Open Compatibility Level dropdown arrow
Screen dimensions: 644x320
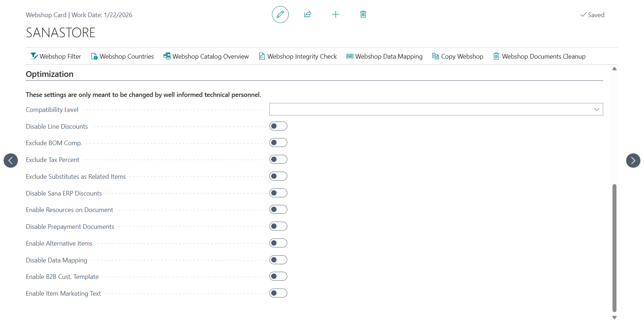click(x=596, y=109)
